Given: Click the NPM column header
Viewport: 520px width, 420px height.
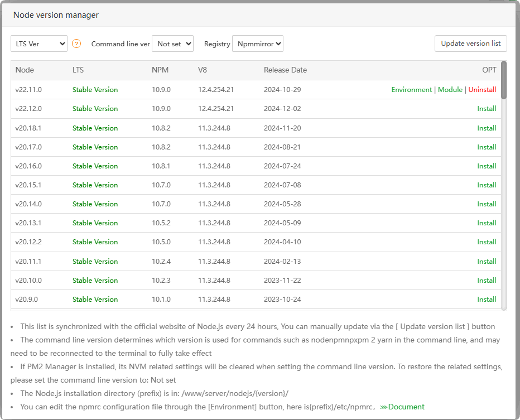Looking at the screenshot, I should coord(160,70).
